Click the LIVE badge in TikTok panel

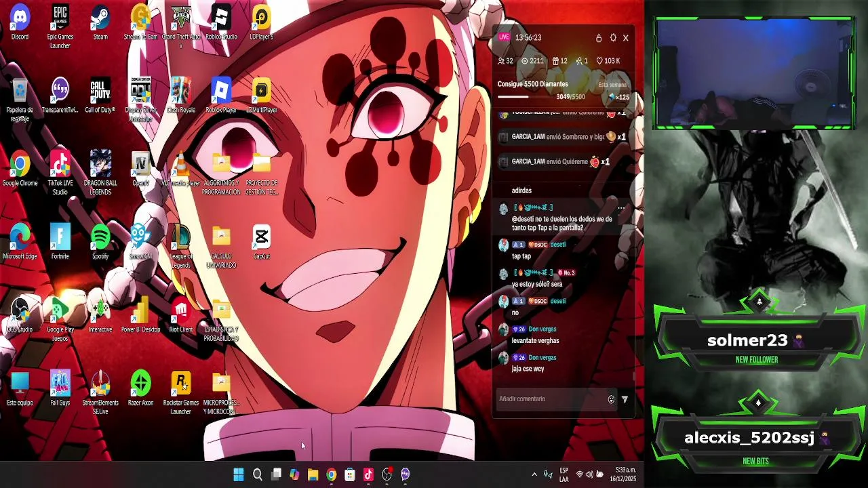click(x=504, y=37)
